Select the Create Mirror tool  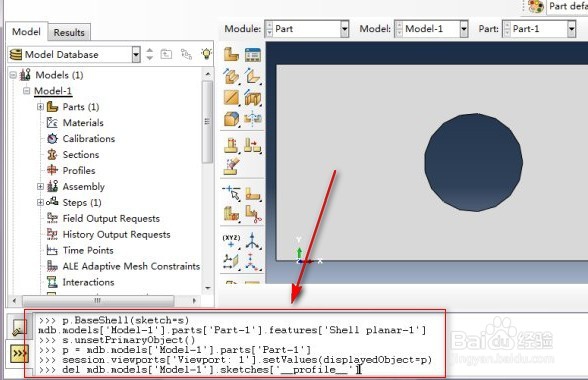pyautogui.click(x=253, y=119)
